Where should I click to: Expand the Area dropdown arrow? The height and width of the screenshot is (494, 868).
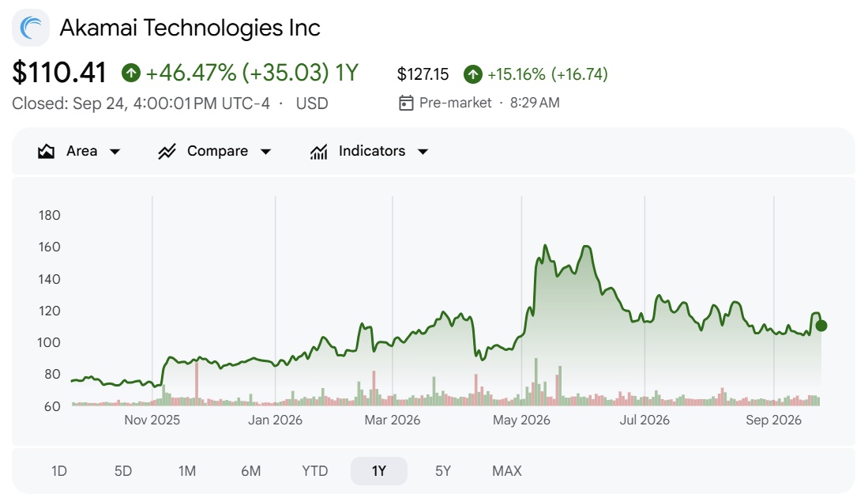tap(115, 152)
